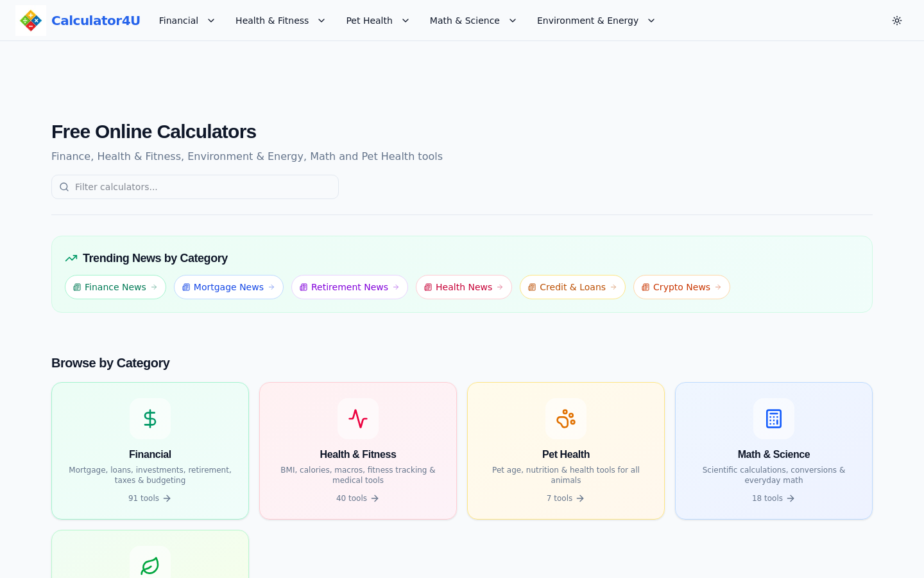The width and height of the screenshot is (924, 578).
Task: Open the Pet Health card title
Action: 566,454
